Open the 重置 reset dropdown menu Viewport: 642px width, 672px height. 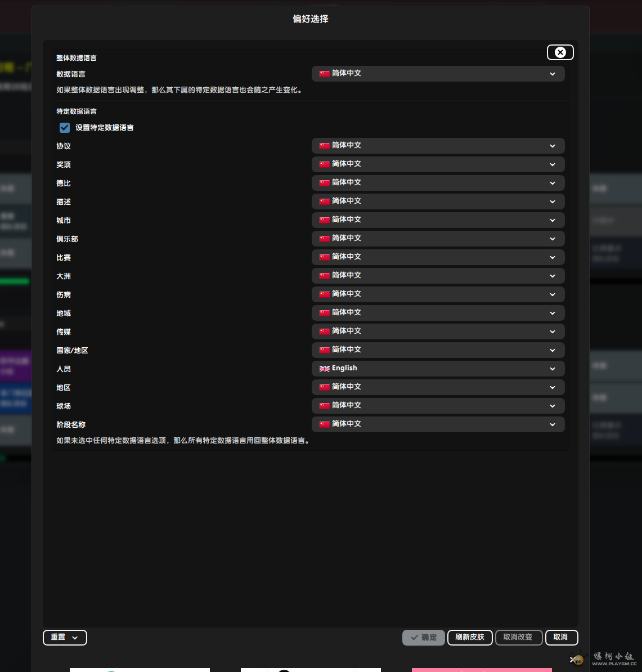[65, 638]
